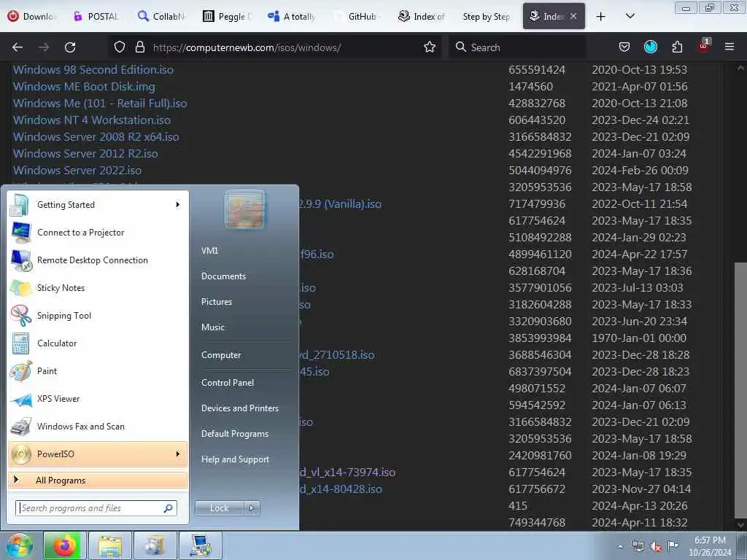747x560 pixels.
Task: Show hidden tray icons arrow
Action: (x=620, y=547)
